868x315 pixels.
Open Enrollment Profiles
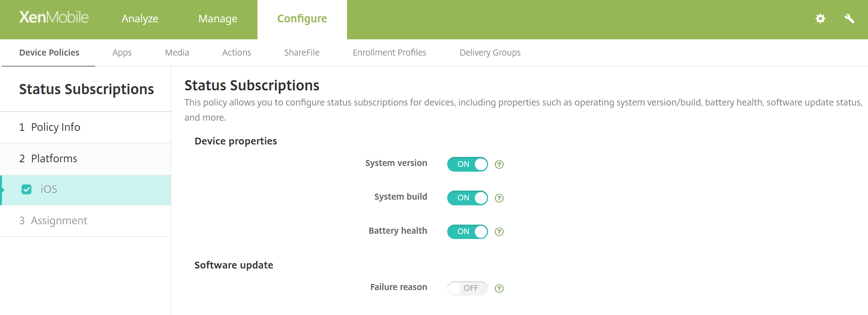pos(389,52)
